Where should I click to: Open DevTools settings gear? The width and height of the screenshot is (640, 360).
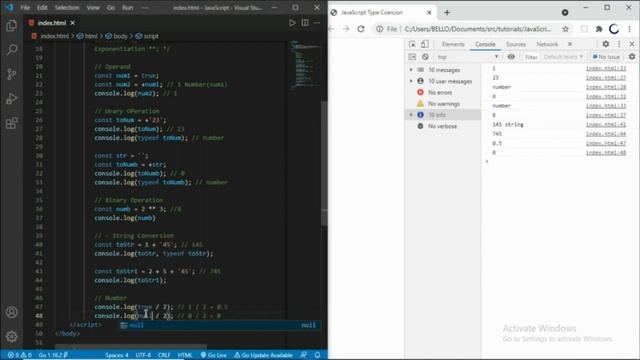coord(606,44)
